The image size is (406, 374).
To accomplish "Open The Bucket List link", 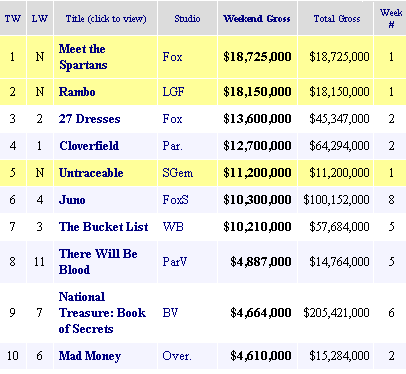I will pos(104,227).
